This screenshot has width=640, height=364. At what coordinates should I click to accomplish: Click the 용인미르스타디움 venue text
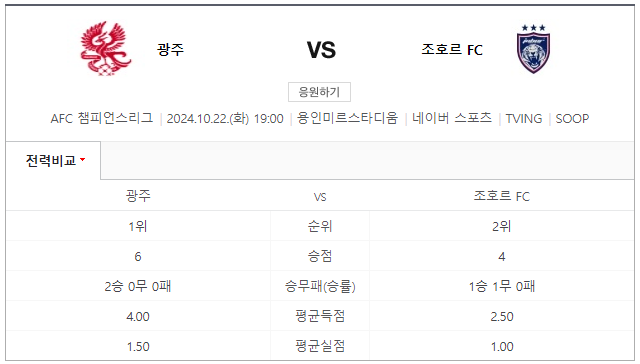click(x=347, y=118)
